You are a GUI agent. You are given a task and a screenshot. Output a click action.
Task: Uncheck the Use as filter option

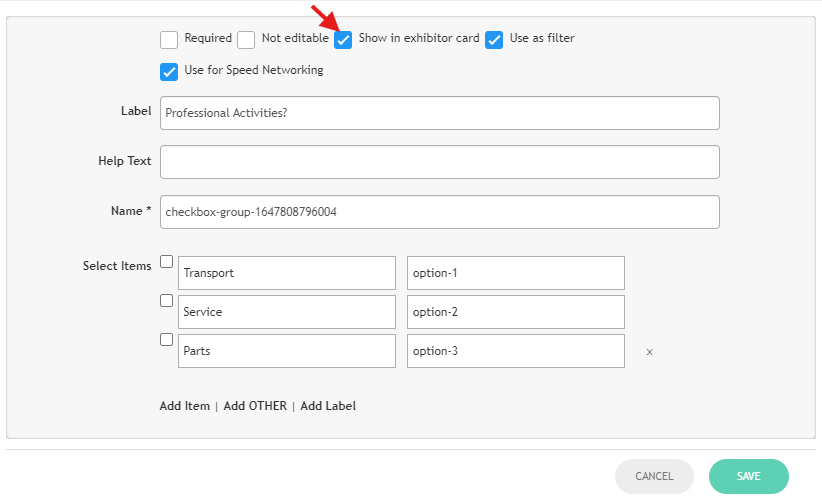[494, 40]
